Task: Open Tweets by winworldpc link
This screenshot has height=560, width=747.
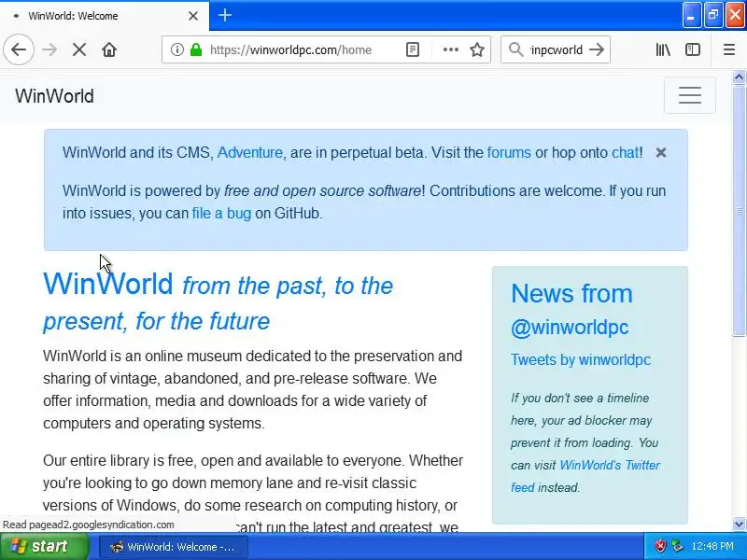Action: coord(581,359)
